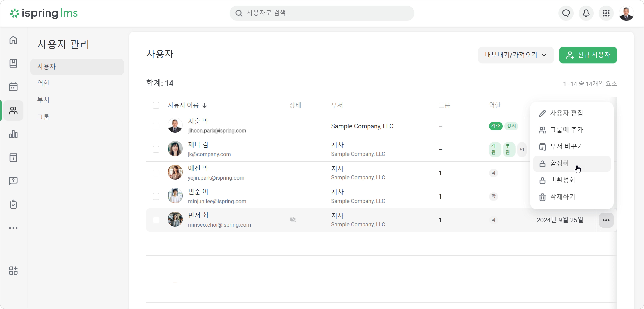Viewport: 644px width, 309px height.
Task: Click the Sample Company, LLC cell for 지훈 박
Action: (362, 126)
